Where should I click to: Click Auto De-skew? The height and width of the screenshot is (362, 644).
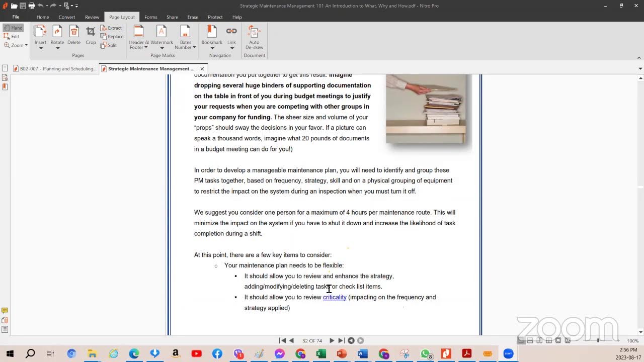(x=254, y=37)
